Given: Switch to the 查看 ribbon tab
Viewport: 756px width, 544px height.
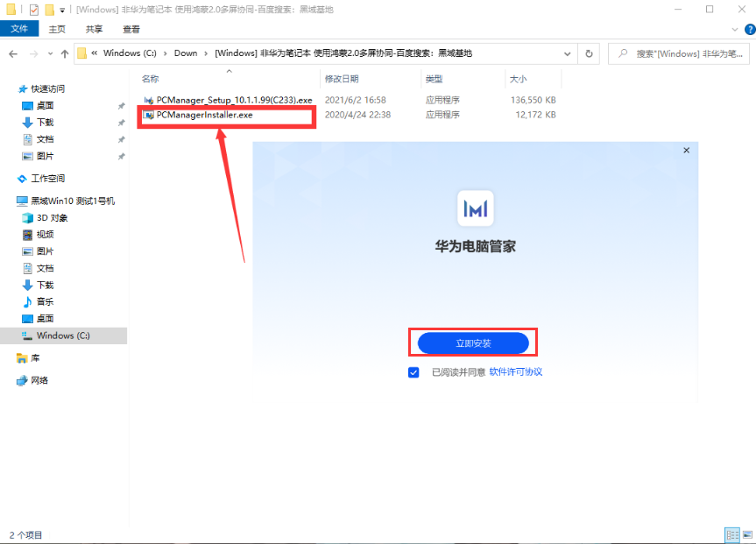Looking at the screenshot, I should [131, 29].
